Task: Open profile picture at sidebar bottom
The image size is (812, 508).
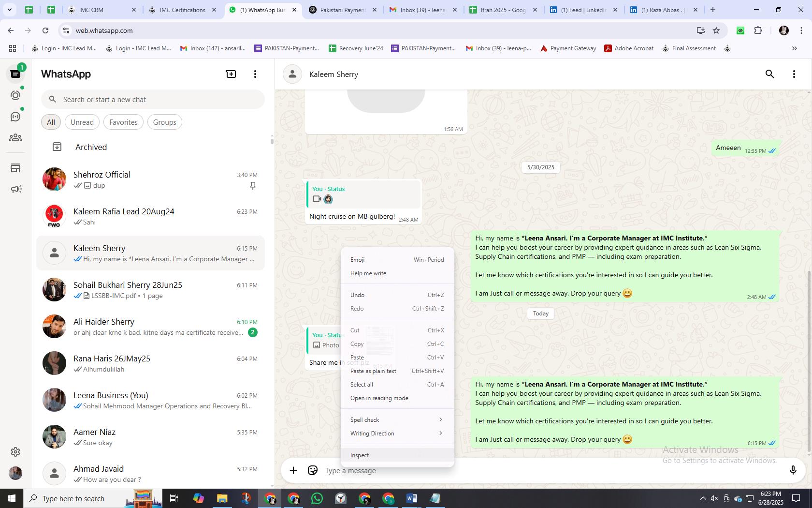Action: tap(15, 473)
